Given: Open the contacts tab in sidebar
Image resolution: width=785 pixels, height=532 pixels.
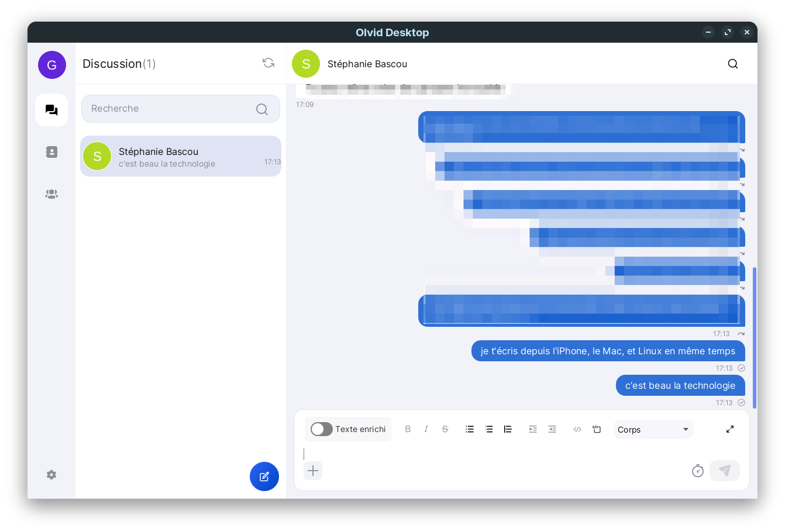Looking at the screenshot, I should [51, 152].
